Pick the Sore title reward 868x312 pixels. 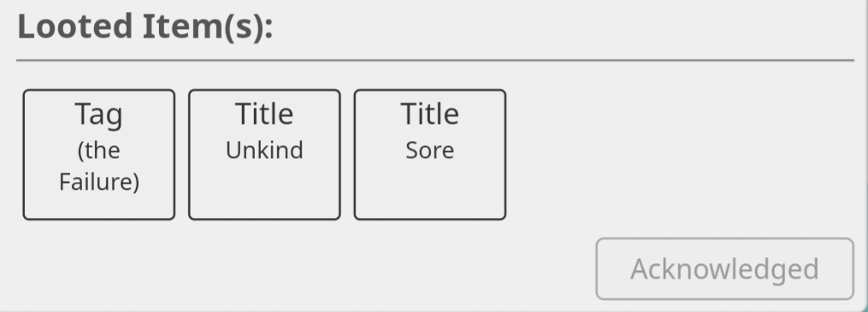click(x=430, y=155)
